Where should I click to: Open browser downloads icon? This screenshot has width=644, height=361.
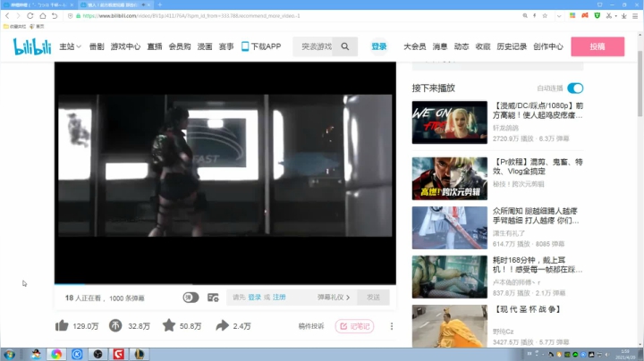point(624,15)
